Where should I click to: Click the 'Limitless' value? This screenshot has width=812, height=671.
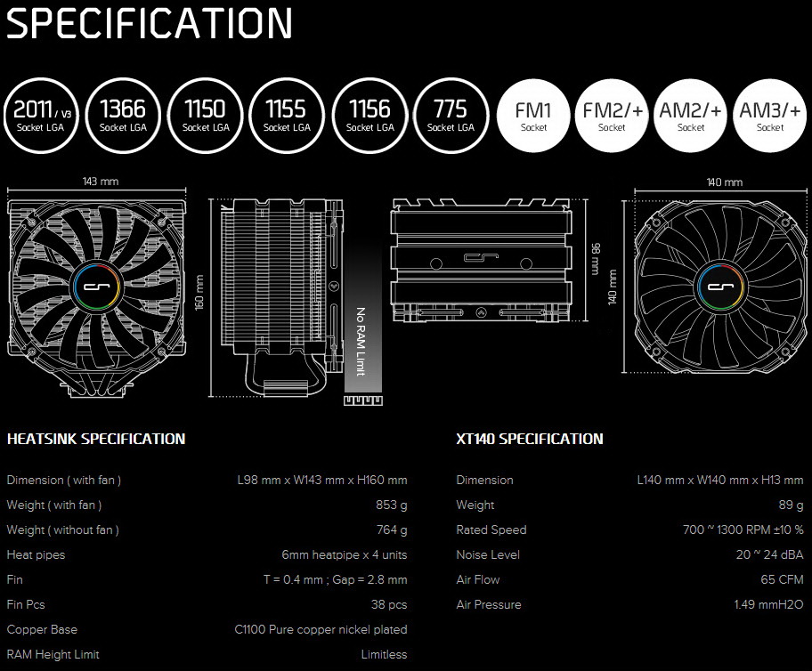point(385,654)
